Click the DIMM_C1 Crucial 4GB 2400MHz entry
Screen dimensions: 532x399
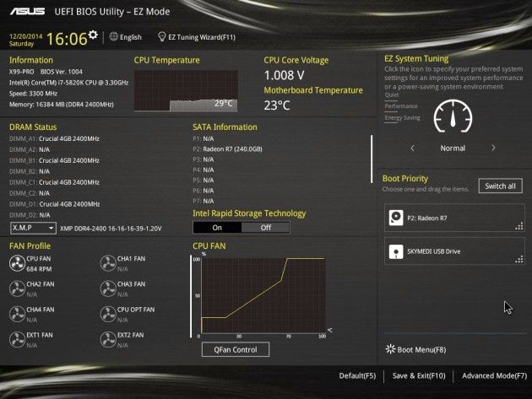point(54,182)
